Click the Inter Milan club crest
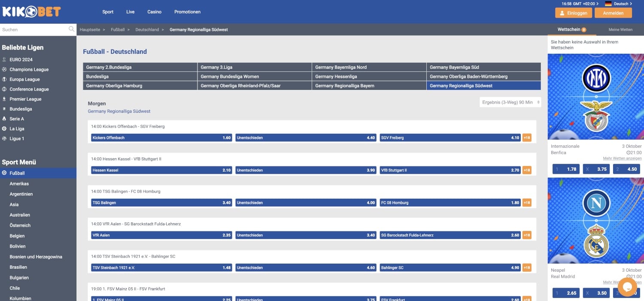Screen dimensions: 644x301 (x=596, y=77)
